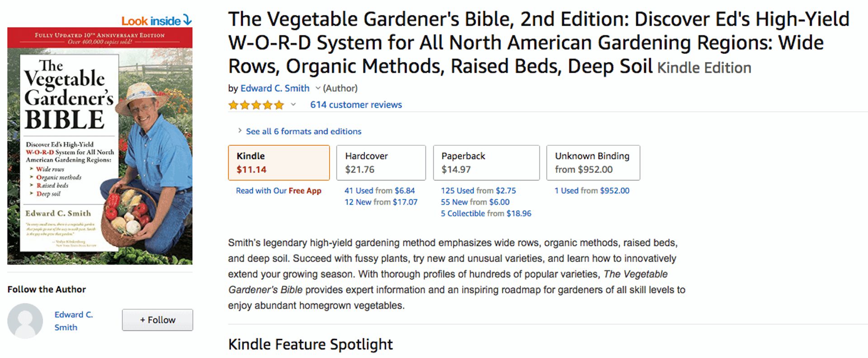This screenshot has width=868, height=358.
Task: Expand See all 6 formats and editions
Action: [x=303, y=131]
